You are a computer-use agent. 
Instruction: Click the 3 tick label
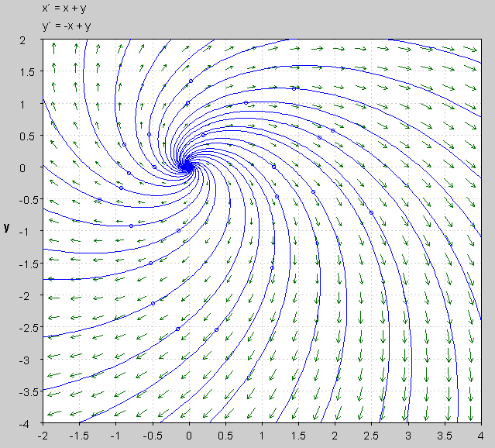pyautogui.click(x=408, y=436)
